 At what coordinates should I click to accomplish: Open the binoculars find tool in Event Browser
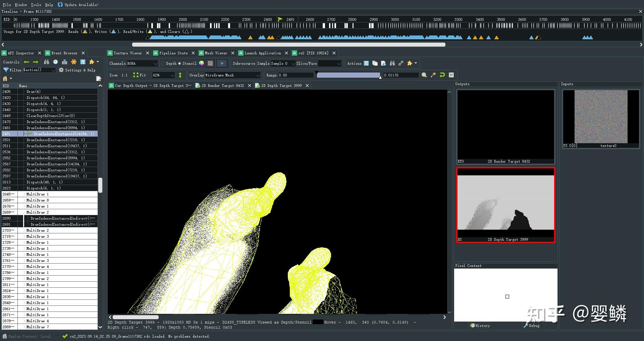[46, 62]
